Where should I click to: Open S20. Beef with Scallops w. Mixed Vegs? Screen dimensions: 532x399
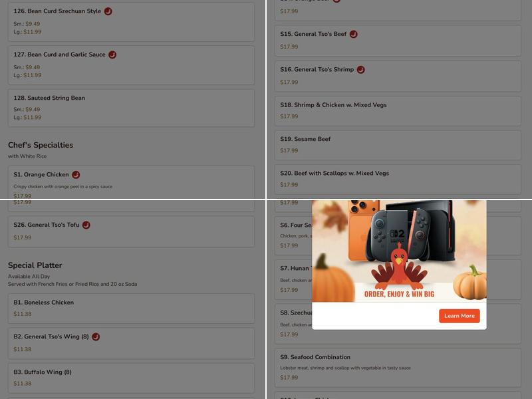tap(398, 179)
